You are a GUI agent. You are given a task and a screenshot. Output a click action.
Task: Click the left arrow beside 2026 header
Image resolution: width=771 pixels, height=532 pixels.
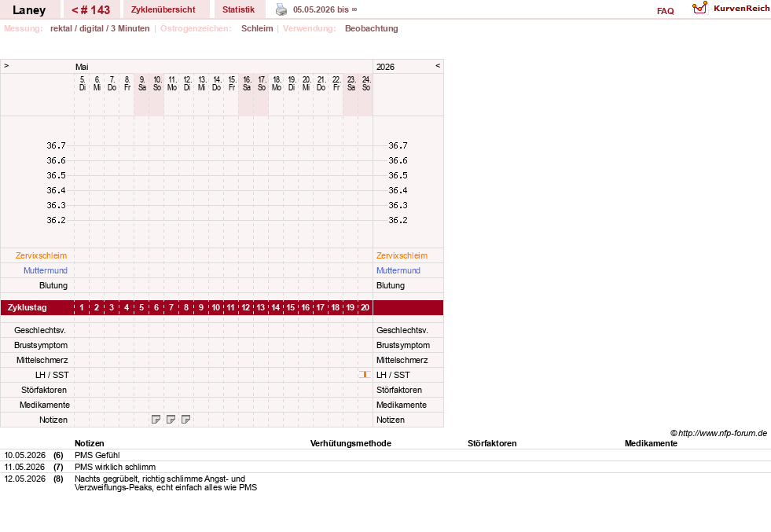pyautogui.click(x=438, y=65)
